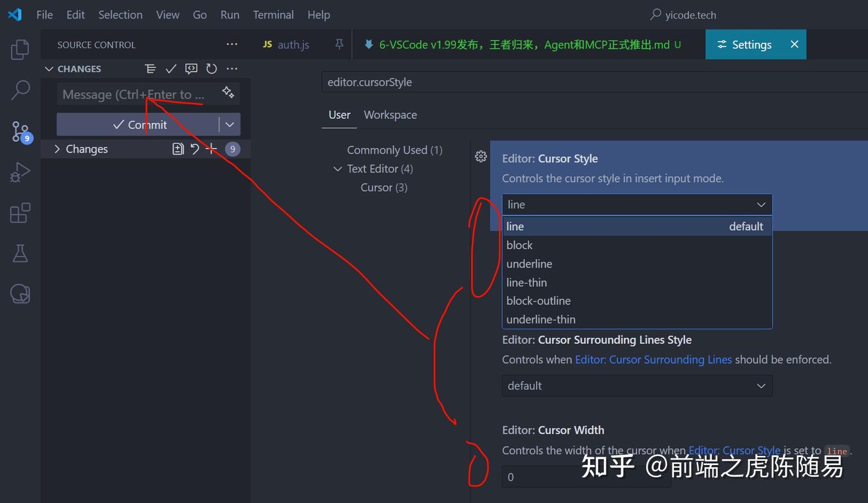Click the view as tree icon in Changes

(x=150, y=69)
